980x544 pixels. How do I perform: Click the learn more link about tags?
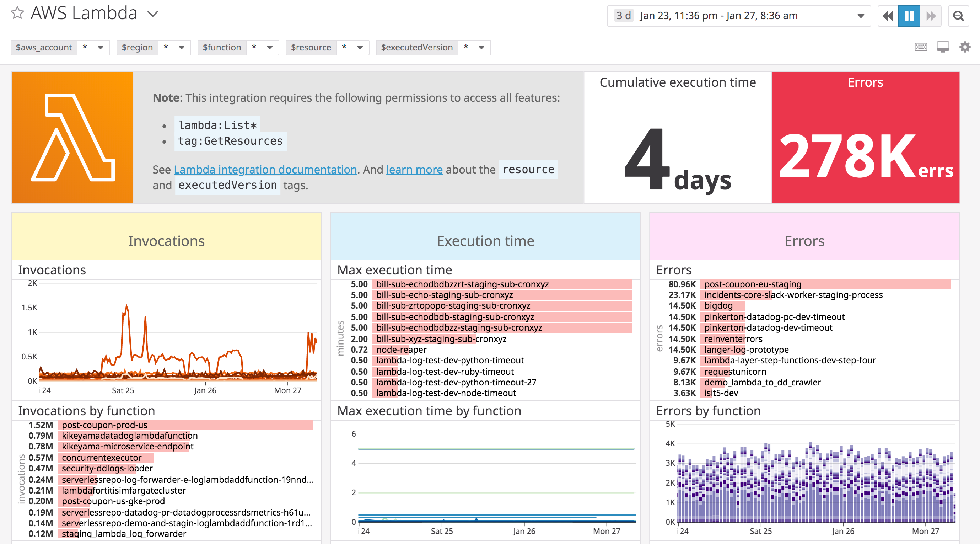tap(414, 170)
